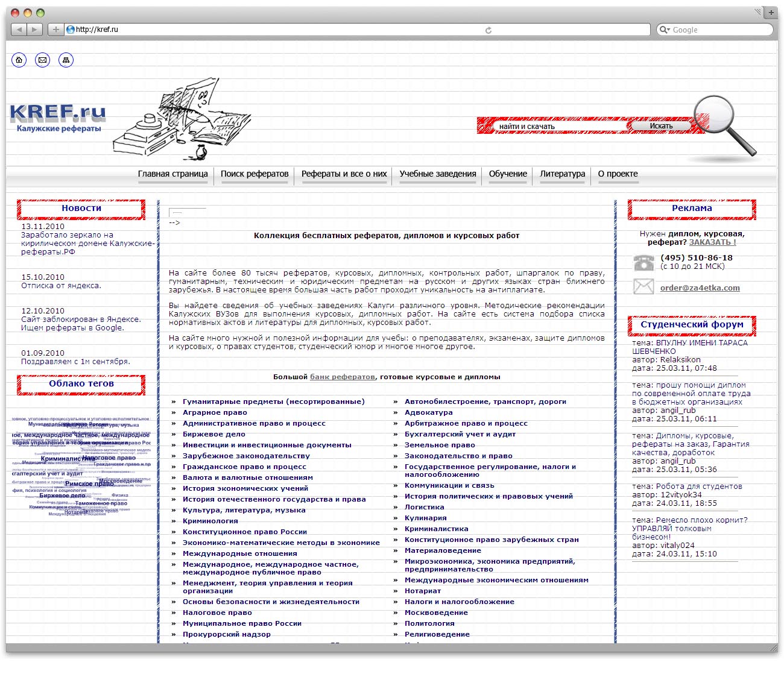
Task: Reload the page with the refresh icon
Action: [x=488, y=30]
